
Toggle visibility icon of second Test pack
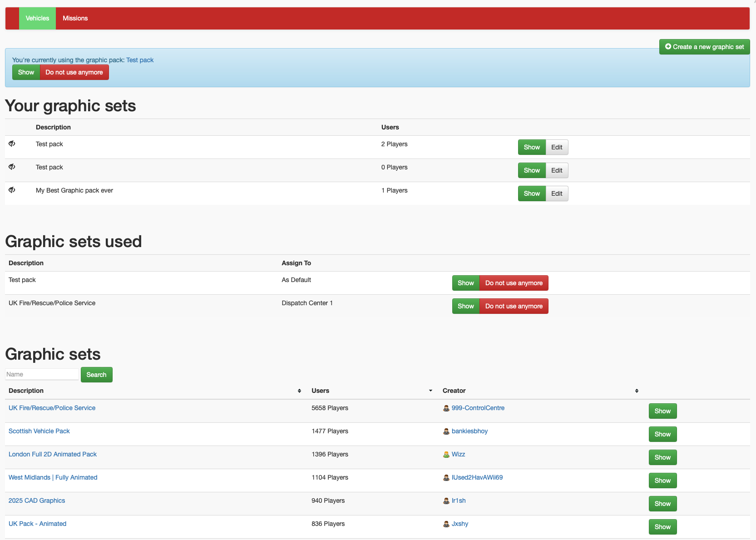[12, 167]
